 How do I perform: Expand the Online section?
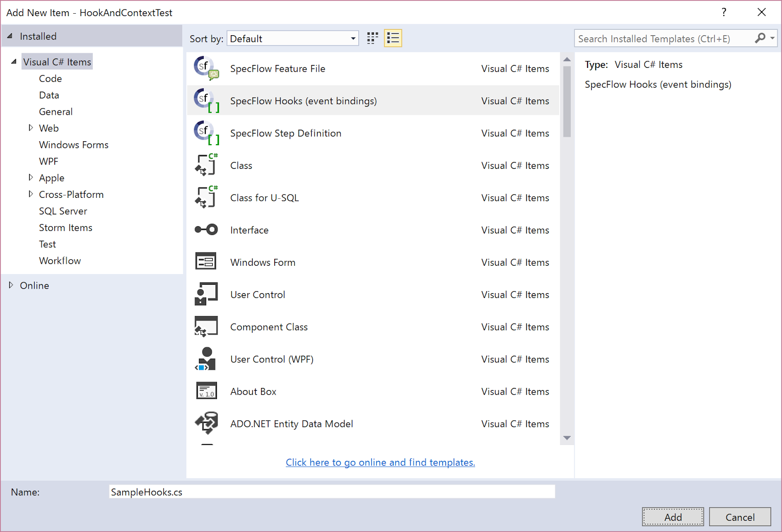point(11,285)
